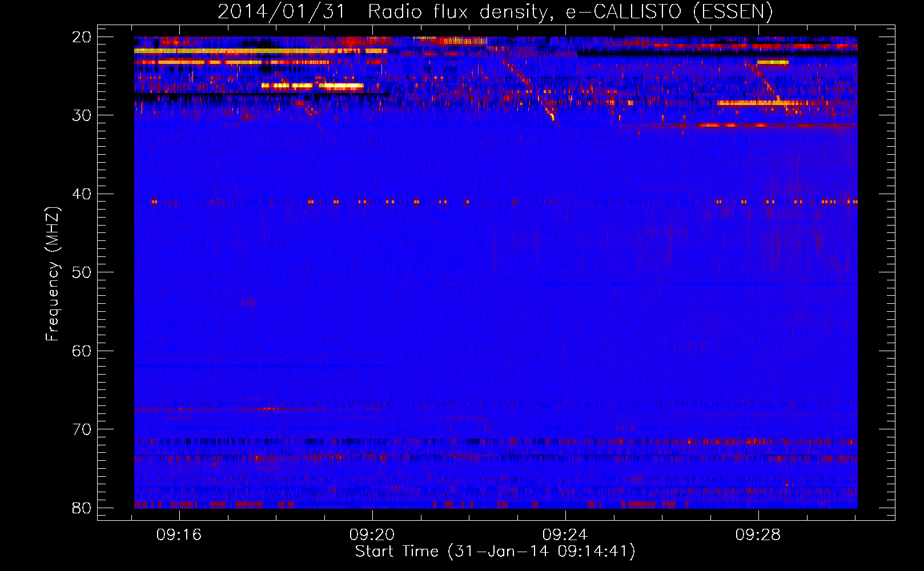Screen dimensions: 924x571
Task: Click the 20 frequency tick label
Action: [82, 37]
